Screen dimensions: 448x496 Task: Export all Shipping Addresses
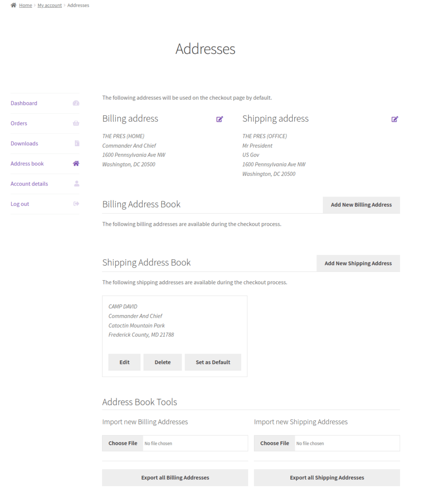point(327,477)
